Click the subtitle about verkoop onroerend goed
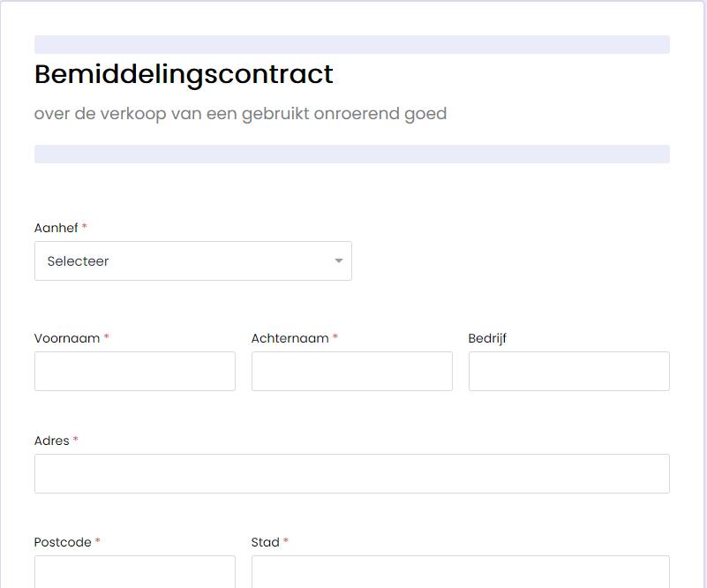The image size is (707, 588). [x=240, y=114]
